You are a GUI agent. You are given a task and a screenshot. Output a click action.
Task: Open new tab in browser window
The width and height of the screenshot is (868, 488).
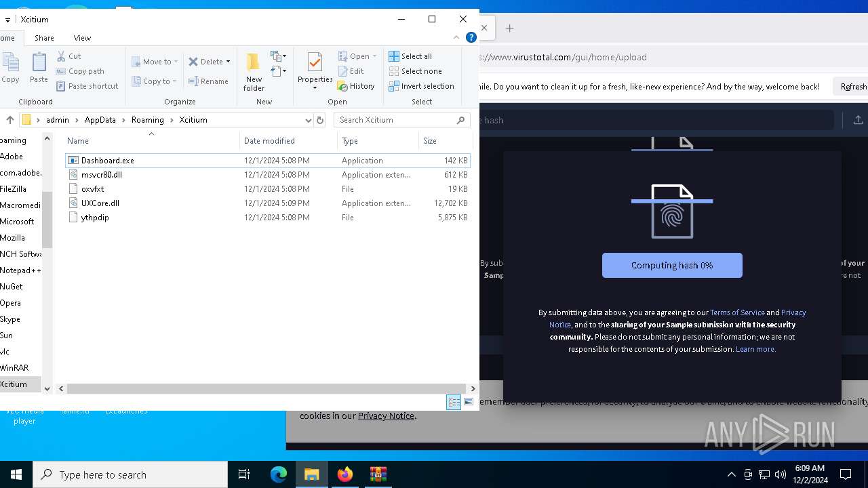(x=510, y=28)
